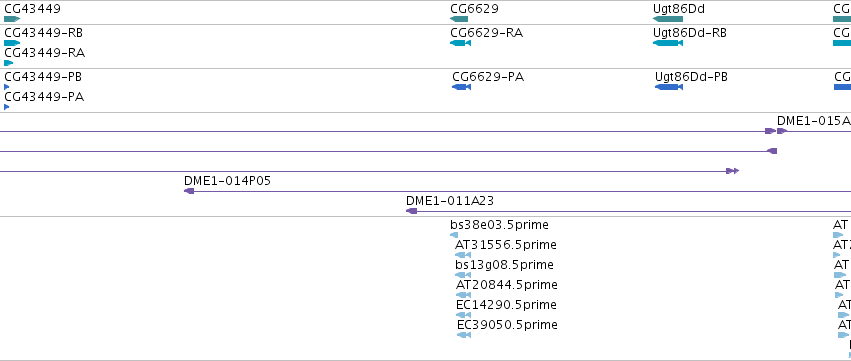
Task: Click the bs13g08.5prime EST glyph
Action: click(x=463, y=275)
